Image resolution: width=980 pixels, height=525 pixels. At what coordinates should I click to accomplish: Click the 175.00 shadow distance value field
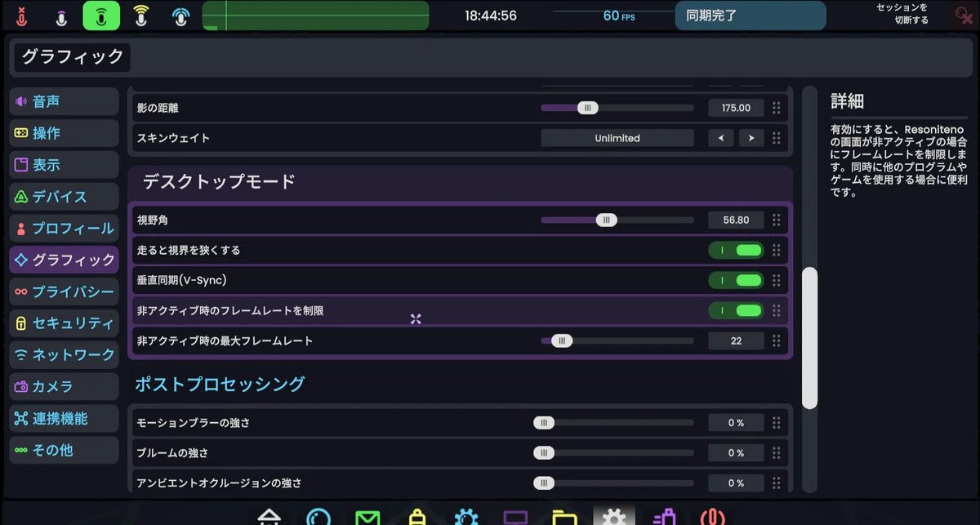736,108
